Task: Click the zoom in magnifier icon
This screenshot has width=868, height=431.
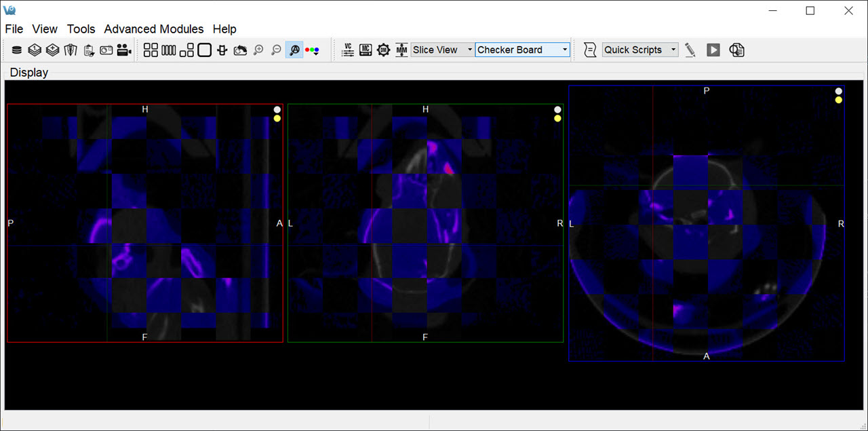Action: click(x=258, y=50)
